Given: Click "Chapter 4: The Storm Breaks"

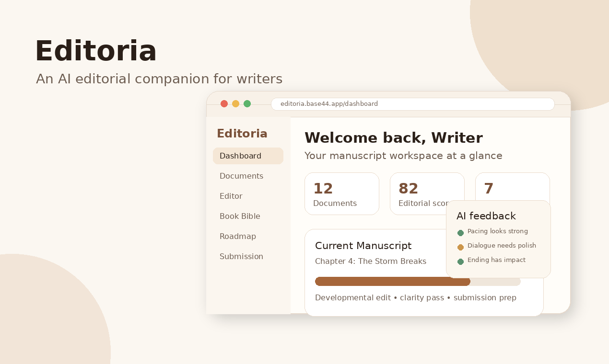Looking at the screenshot, I should pos(371,262).
